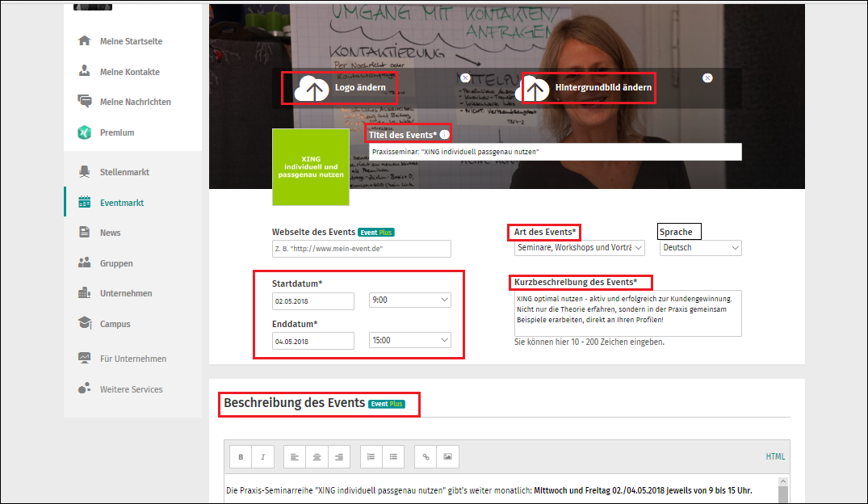Click the Event Plus badge beside Webseite des Events
Image resolution: width=868 pixels, height=504 pixels.
376,233
